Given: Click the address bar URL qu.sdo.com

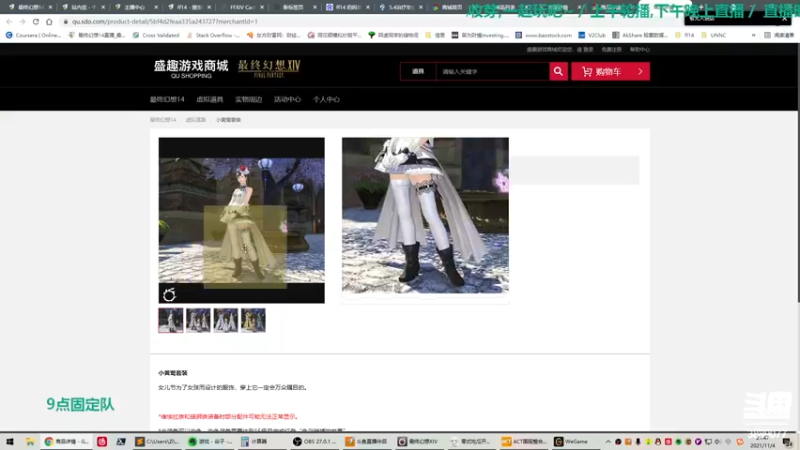Looking at the screenshot, I should tap(164, 21).
